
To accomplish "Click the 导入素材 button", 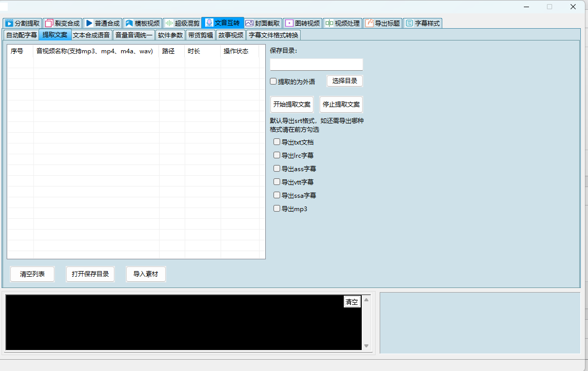I will (x=146, y=274).
